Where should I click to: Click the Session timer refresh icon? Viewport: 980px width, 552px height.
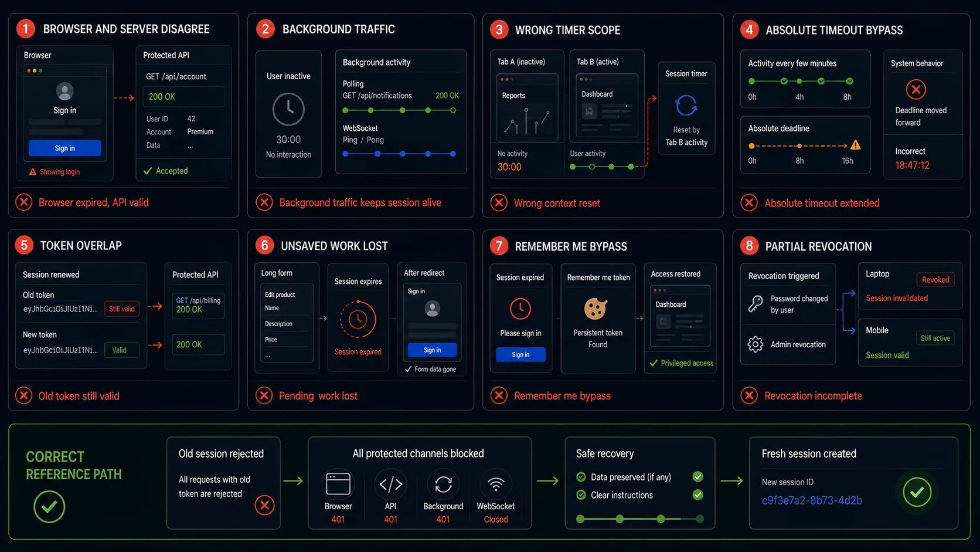click(x=686, y=106)
